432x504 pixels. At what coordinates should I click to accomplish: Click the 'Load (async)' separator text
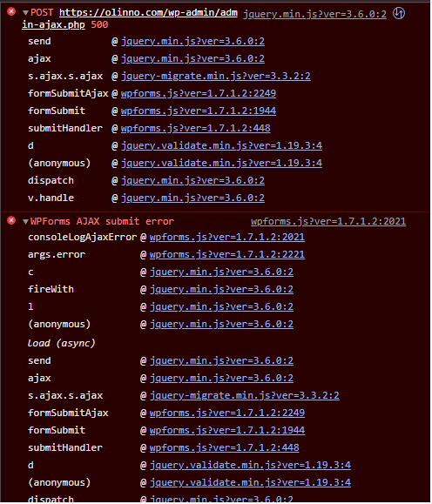[x=62, y=343]
